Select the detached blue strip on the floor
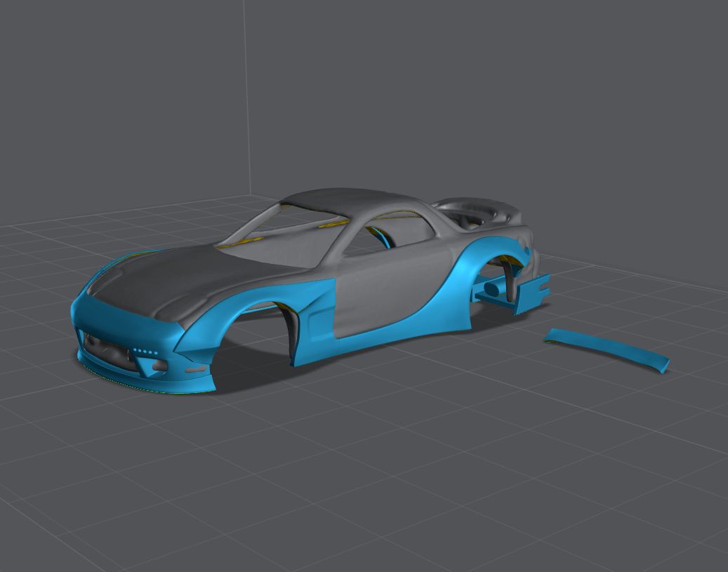 [607, 347]
